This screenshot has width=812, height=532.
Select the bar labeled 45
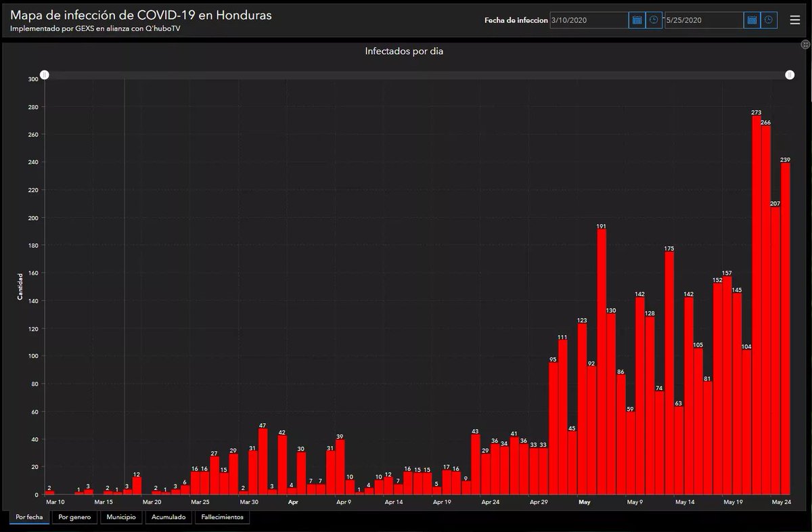572,464
